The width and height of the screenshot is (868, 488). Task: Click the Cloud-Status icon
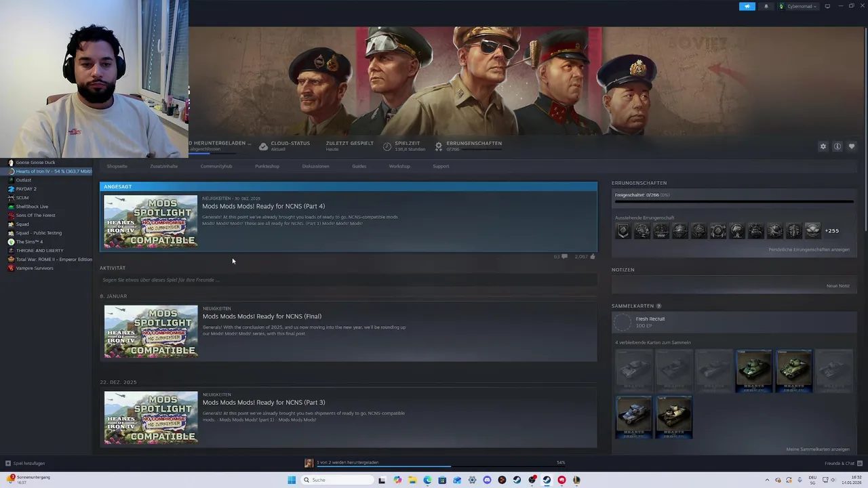point(264,146)
